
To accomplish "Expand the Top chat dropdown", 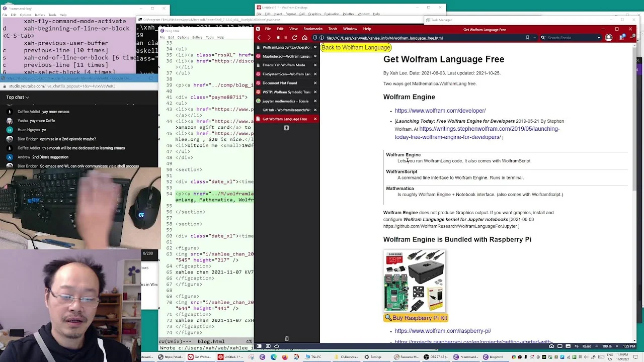I will (x=18, y=97).
